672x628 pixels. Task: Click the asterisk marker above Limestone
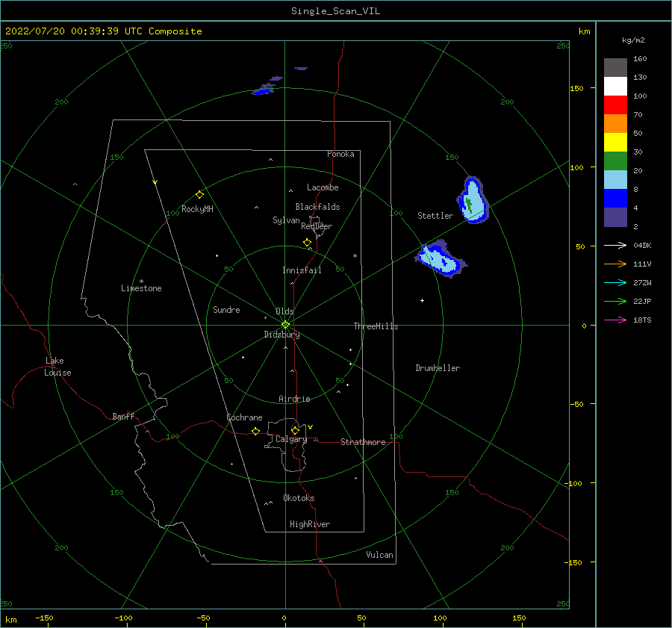coord(141,282)
